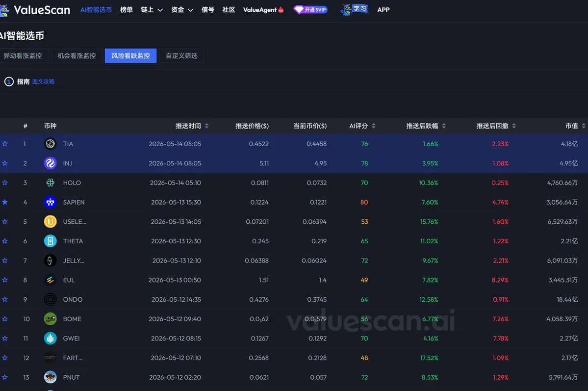Screen dimensions: 588x391
Task: Click FART... decline value 17.52%
Action: tap(429, 358)
